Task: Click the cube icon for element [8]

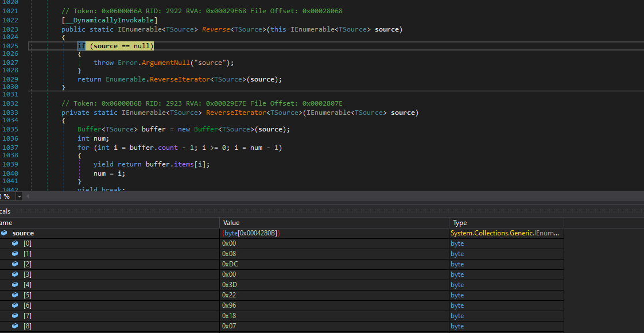Action: pos(15,326)
